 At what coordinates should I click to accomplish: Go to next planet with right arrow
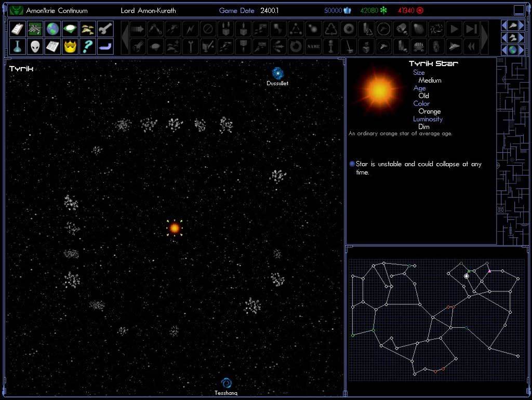521,50
